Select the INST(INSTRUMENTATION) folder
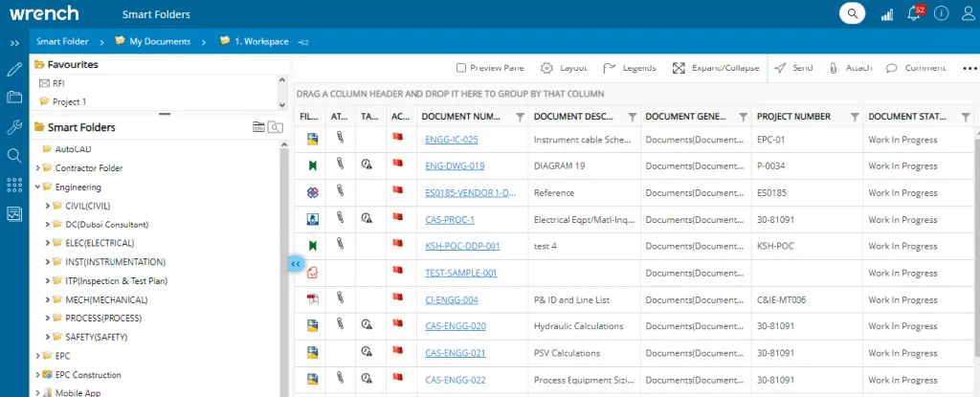980x397 pixels. pyautogui.click(x=115, y=262)
